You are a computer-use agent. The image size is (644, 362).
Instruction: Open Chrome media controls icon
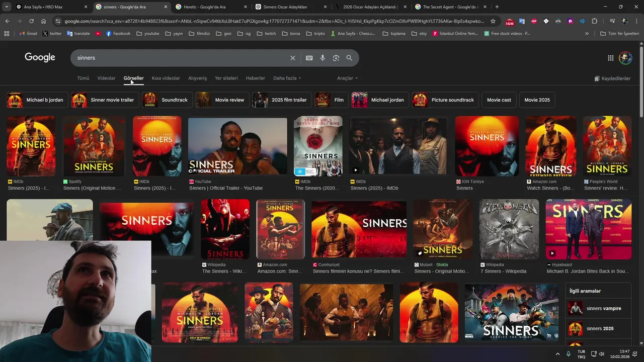tap(612, 21)
